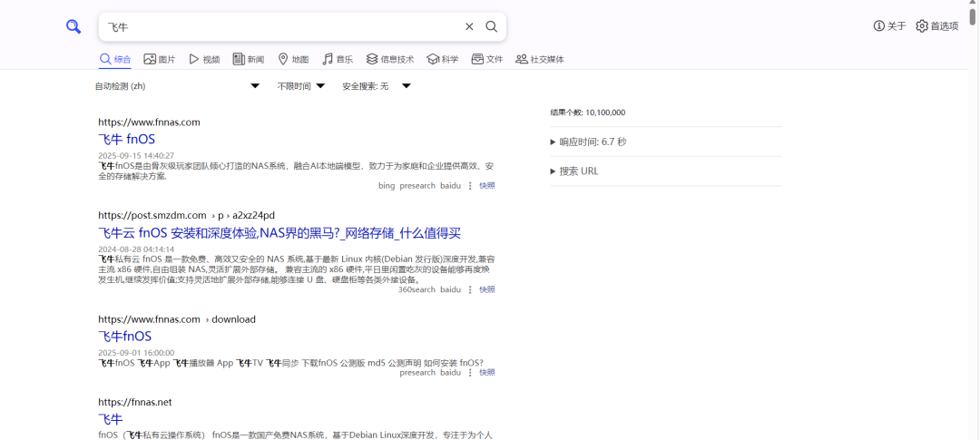Viewport: 980px width, 440px height.
Task: Open the 安全搜索 safe search dropdown
Action: (x=377, y=86)
